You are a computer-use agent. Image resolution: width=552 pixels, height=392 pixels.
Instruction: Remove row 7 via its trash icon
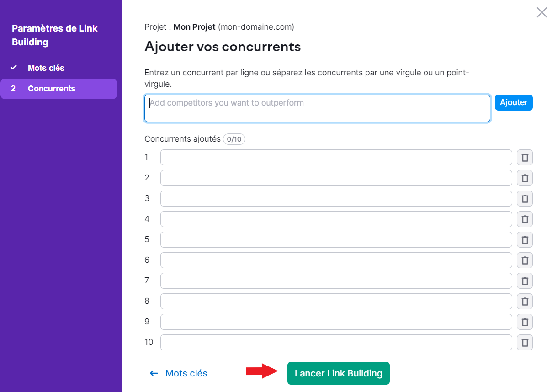coord(525,281)
